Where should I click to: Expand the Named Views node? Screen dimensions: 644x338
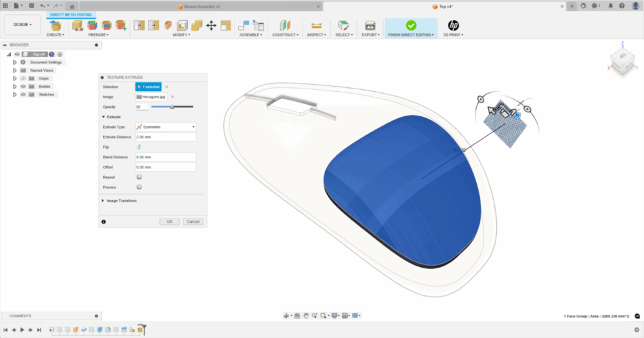(x=15, y=70)
